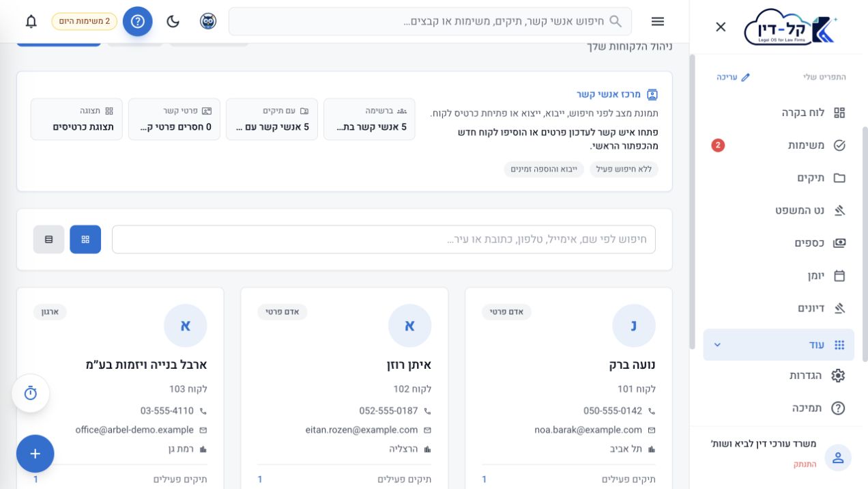Click phone number 052-555-0187
Screen dimensions: 868x489
point(388,411)
